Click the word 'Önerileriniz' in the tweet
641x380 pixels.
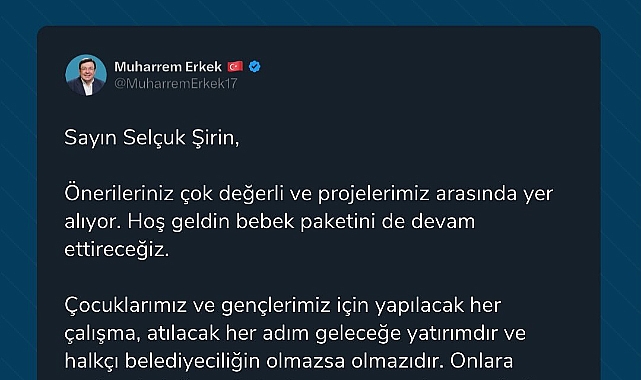[119, 193]
